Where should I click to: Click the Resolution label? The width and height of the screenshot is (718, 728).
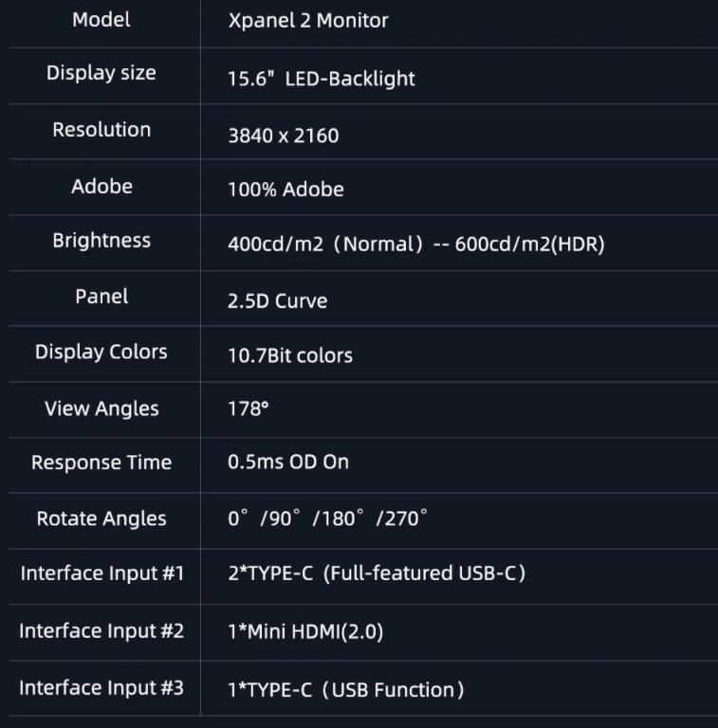[x=101, y=130]
